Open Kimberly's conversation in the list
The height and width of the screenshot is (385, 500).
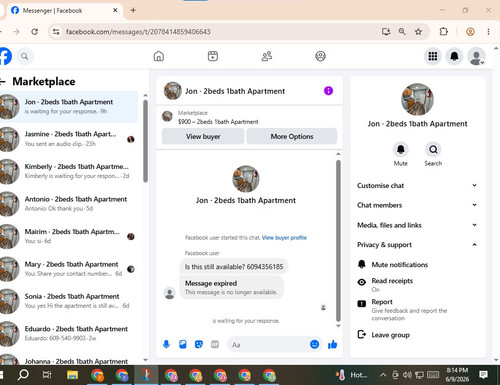(69, 171)
